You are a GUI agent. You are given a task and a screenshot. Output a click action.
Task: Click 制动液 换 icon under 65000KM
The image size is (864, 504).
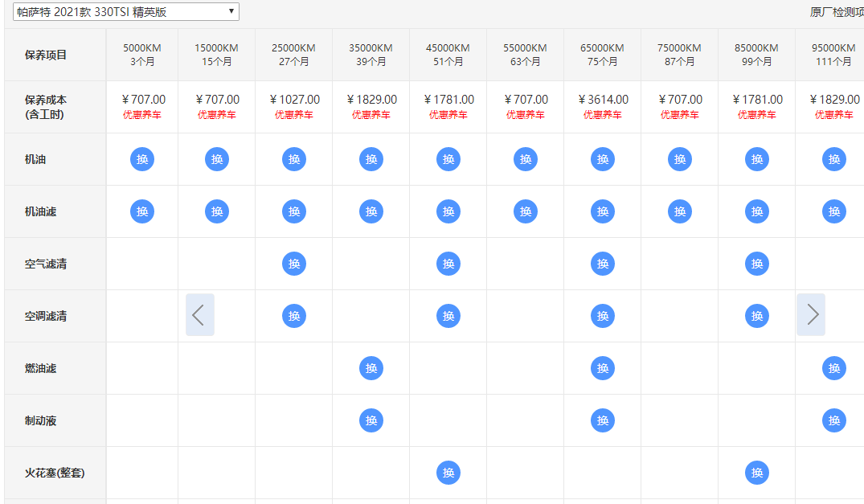click(603, 420)
